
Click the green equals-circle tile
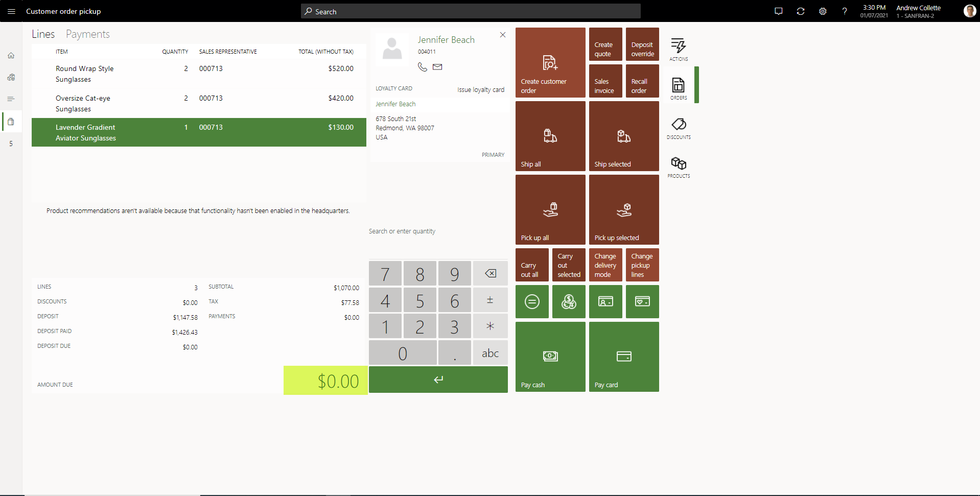pos(532,301)
